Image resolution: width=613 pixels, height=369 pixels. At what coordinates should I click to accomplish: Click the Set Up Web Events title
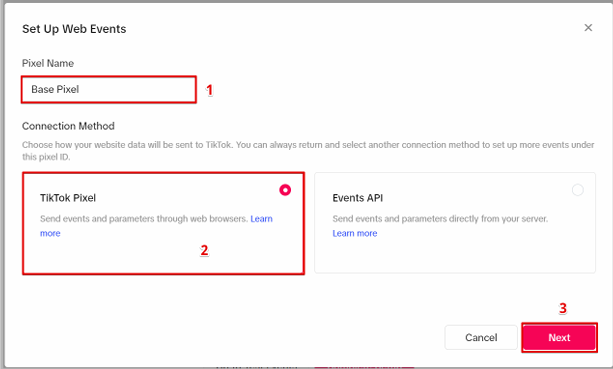coord(74,29)
